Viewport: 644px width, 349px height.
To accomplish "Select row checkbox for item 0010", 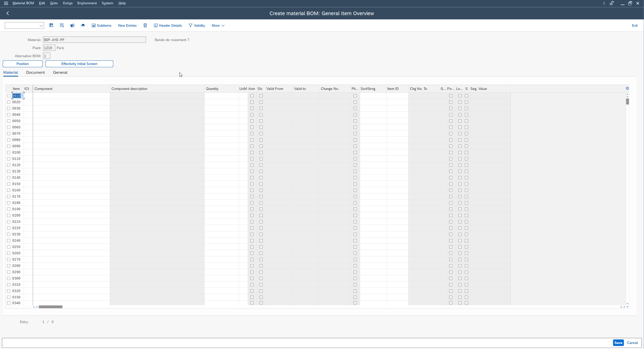I will (9, 96).
